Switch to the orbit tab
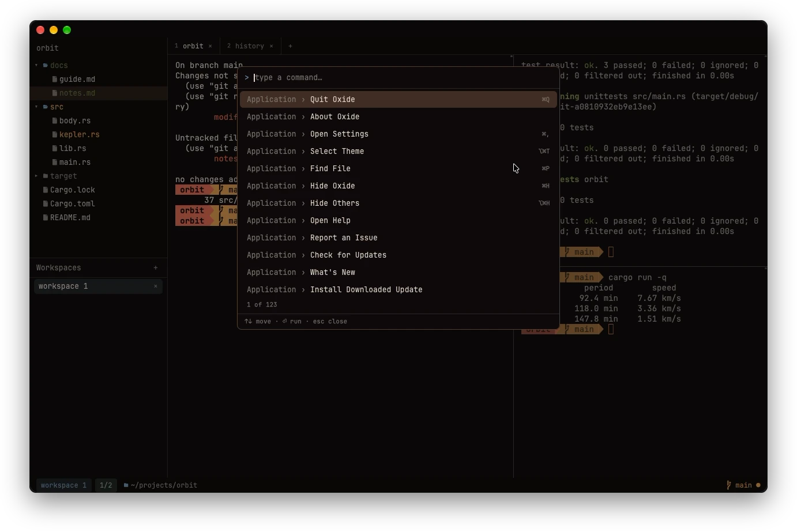The image size is (797, 532). tap(193, 46)
